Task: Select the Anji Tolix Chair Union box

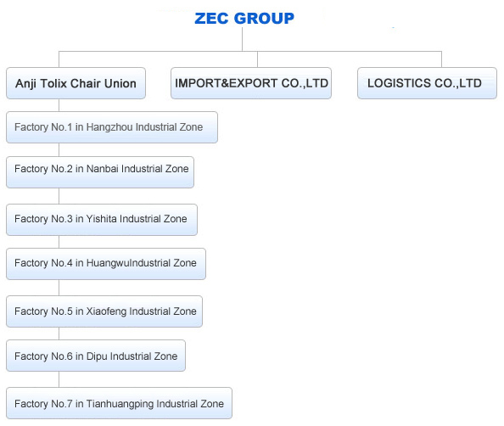Action: pos(76,83)
